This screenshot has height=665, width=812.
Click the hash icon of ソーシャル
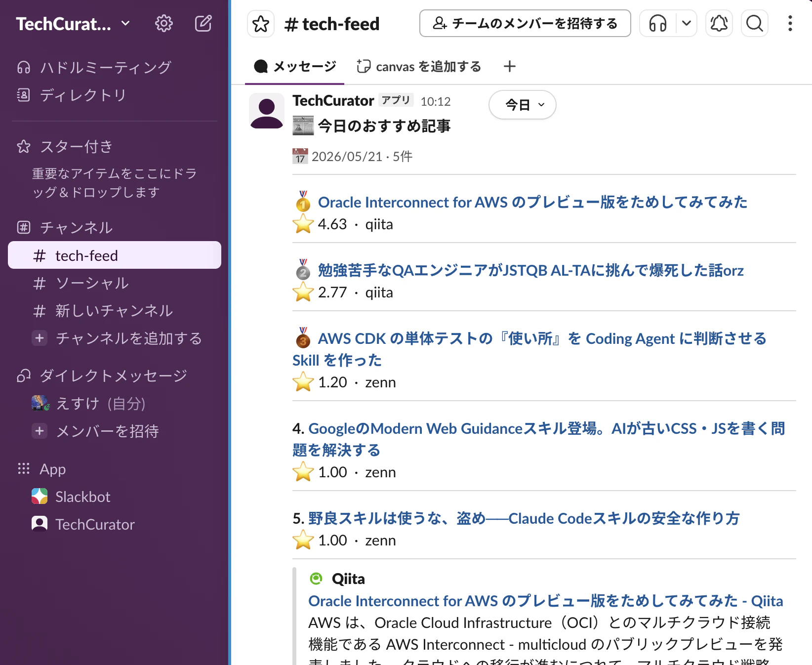40,283
